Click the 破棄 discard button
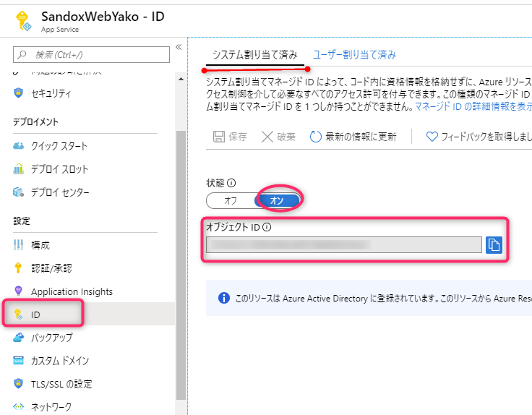 (278, 137)
